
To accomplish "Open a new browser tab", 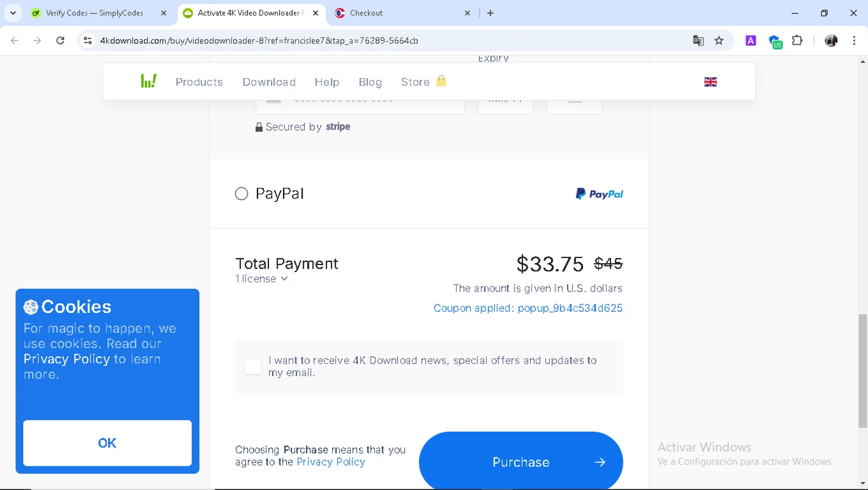I will (490, 13).
